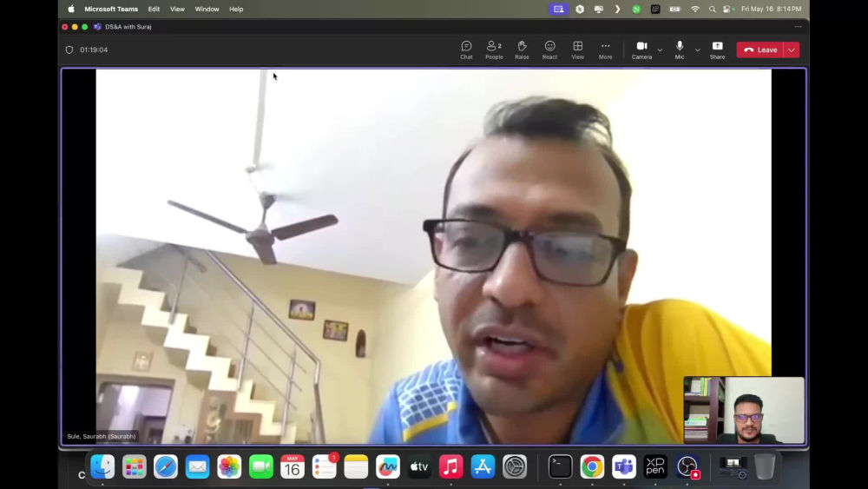Open Freeform from the Dock

pyautogui.click(x=387, y=466)
